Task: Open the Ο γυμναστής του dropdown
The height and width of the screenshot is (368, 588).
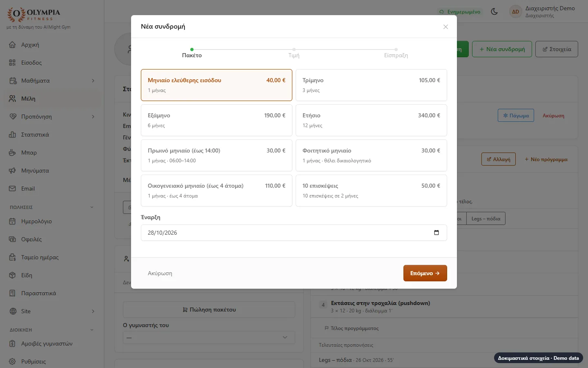Action: tap(209, 337)
